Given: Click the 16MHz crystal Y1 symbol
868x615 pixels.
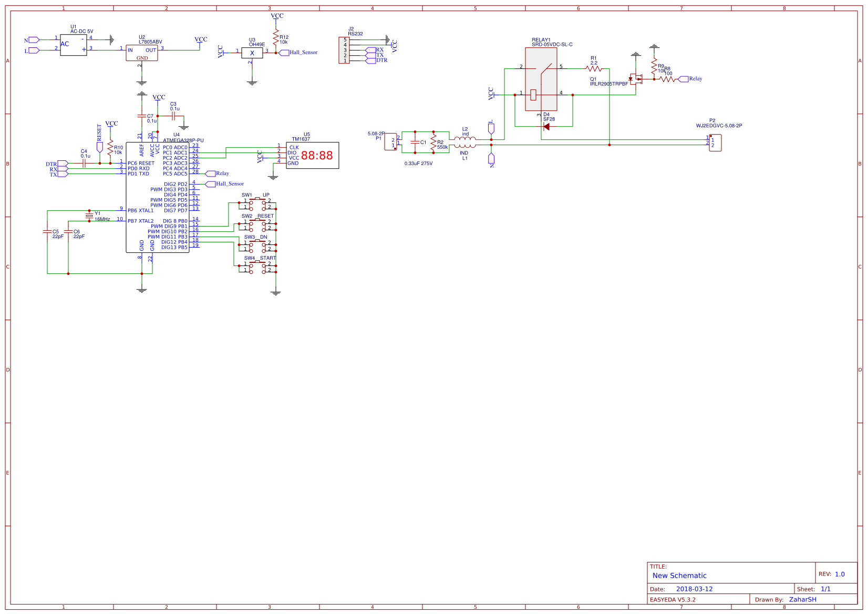Looking at the screenshot, I should 88,216.
